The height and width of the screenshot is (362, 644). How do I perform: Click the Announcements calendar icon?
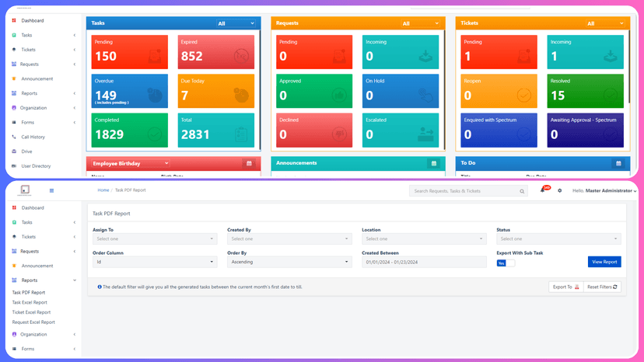pos(433,163)
